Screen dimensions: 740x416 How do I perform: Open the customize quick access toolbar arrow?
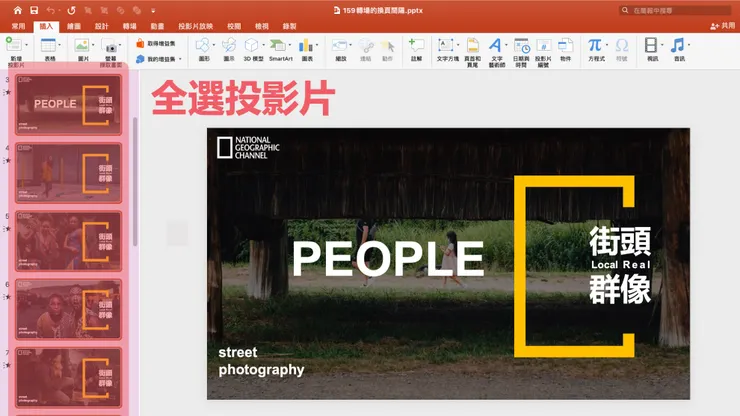pos(153,10)
